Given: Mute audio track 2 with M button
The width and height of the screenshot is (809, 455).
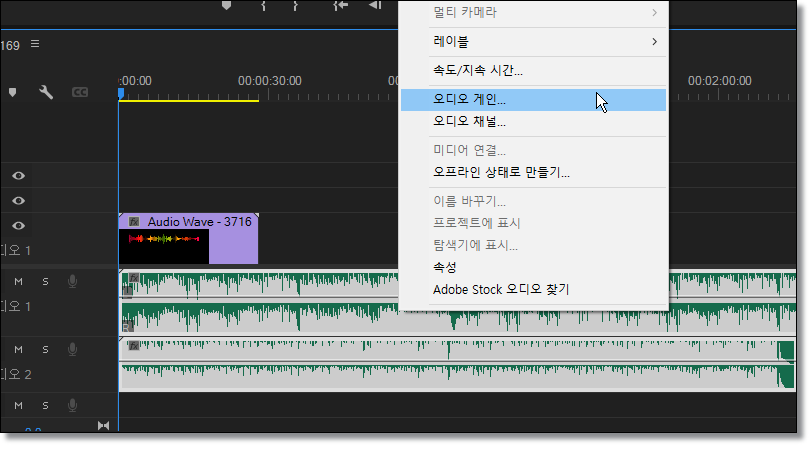Looking at the screenshot, I should pyautogui.click(x=19, y=350).
